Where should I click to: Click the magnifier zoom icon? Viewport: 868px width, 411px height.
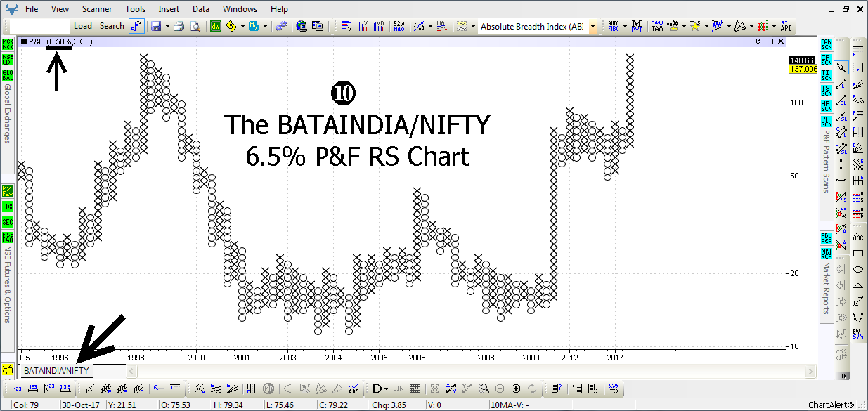tap(484, 389)
